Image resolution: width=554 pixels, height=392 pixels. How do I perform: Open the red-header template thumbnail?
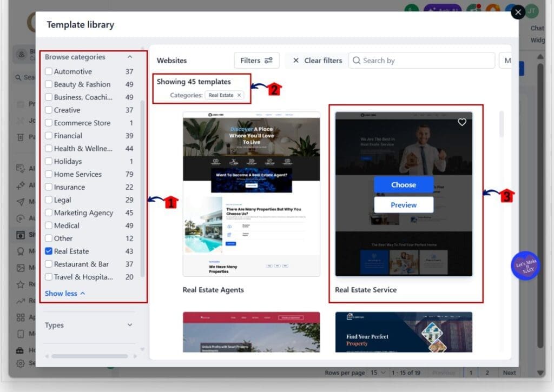tap(251, 332)
